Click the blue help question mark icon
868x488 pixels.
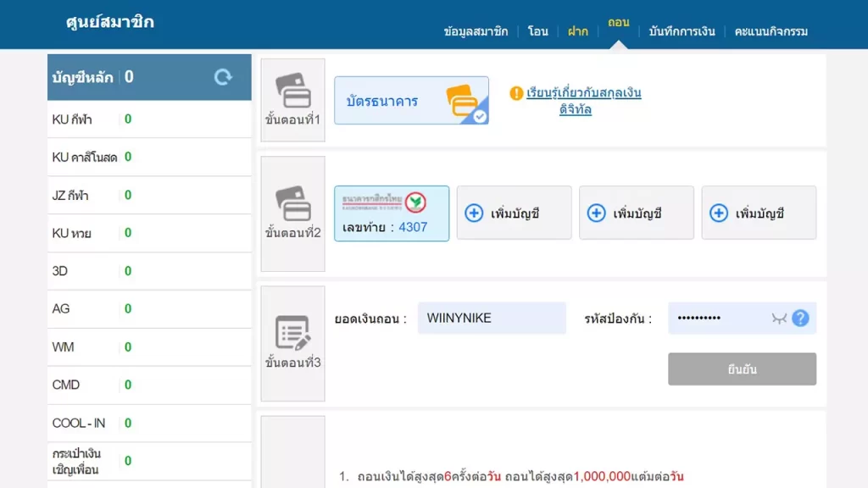800,319
